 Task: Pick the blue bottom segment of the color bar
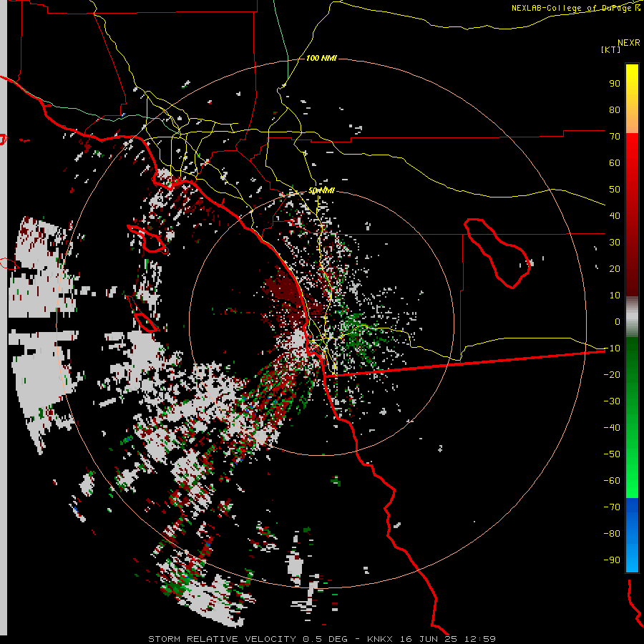click(x=632, y=535)
